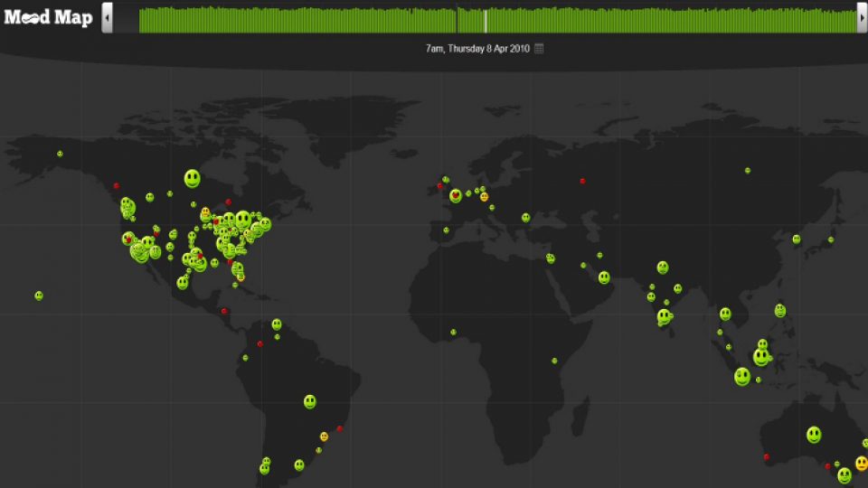
Task: Click the green smiley in Spain
Action: pos(446,230)
